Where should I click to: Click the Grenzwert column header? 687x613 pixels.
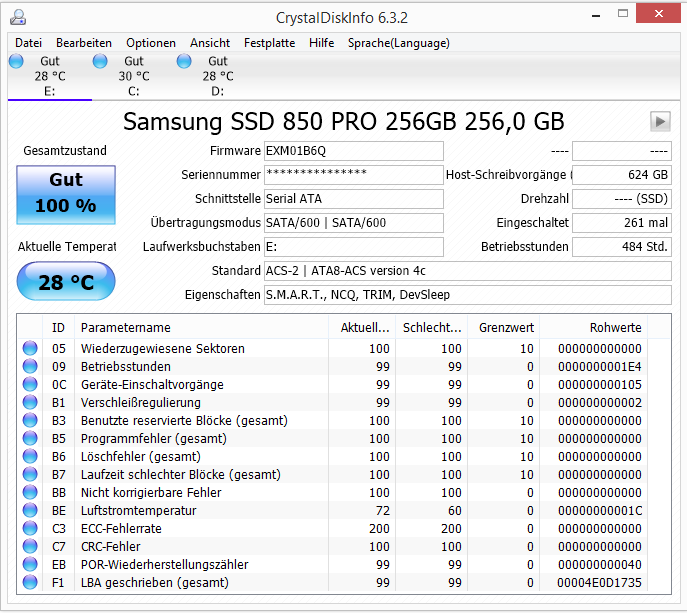[x=504, y=327]
